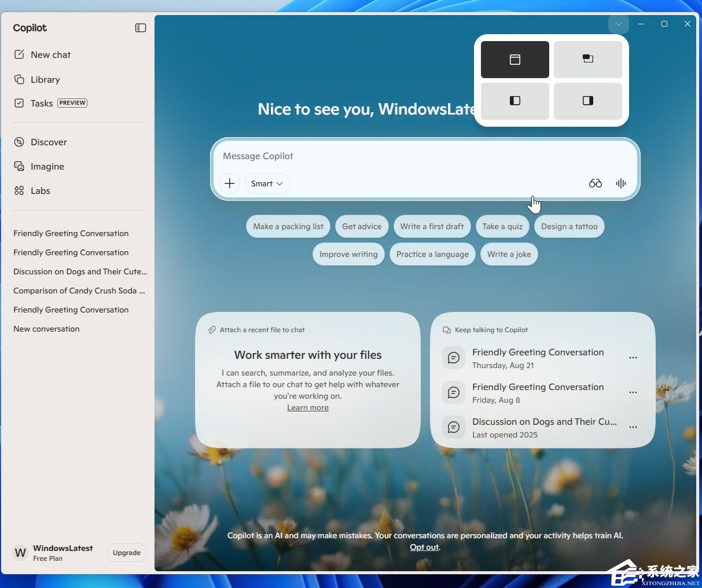
Task: Select the Get advice suggestion
Action: (x=362, y=226)
